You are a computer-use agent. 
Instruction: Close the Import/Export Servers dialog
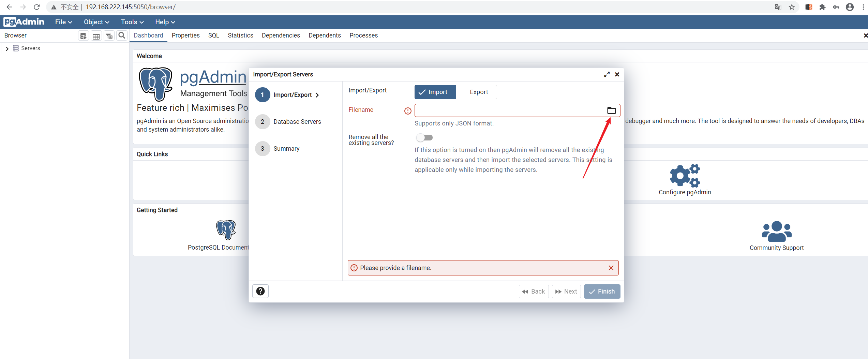pyautogui.click(x=617, y=74)
